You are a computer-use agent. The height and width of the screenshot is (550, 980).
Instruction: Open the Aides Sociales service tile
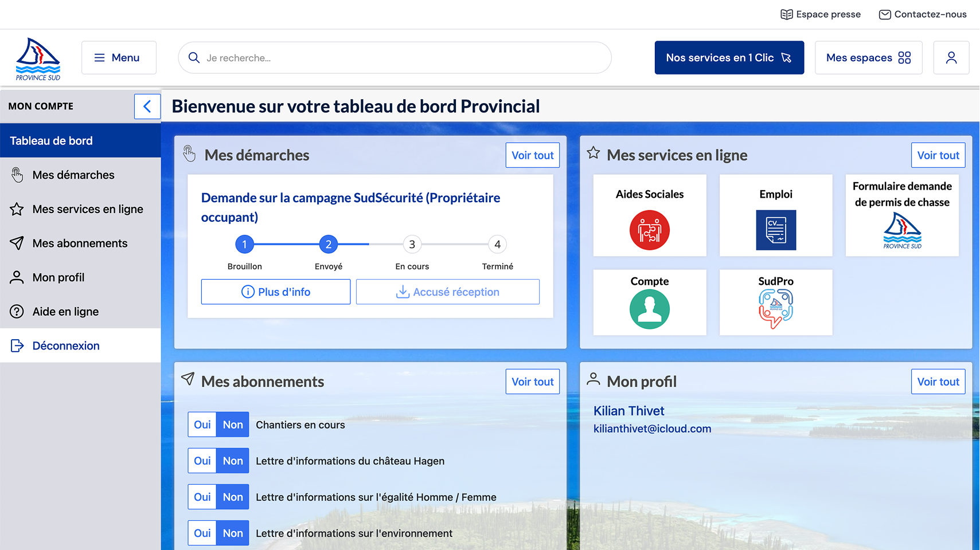click(x=650, y=215)
